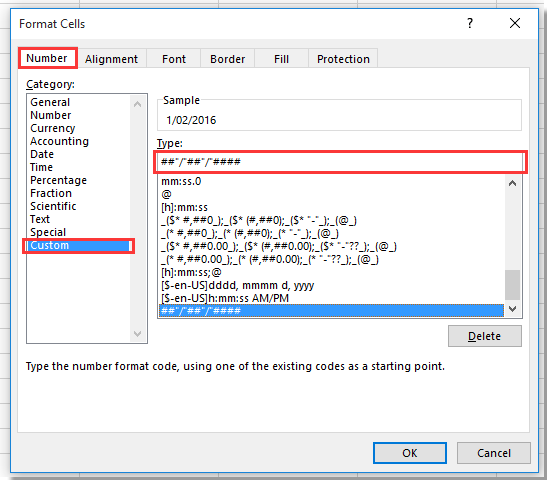The height and width of the screenshot is (480, 547).
Task: Click the Help question mark icon
Action: coord(470,23)
